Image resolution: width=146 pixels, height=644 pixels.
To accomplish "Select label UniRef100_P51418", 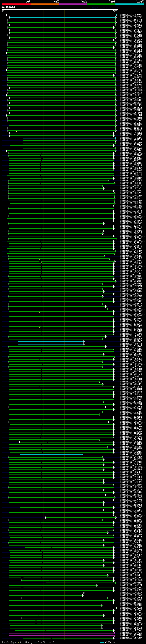I will tap(131, 95).
